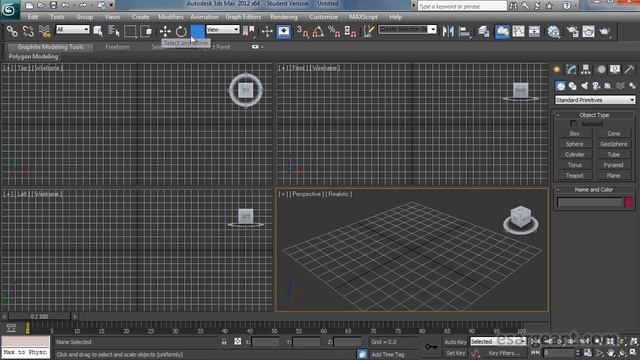Open the Standard Primitives category dropdown
Image resolution: width=640 pixels, height=360 pixels.
(x=595, y=100)
